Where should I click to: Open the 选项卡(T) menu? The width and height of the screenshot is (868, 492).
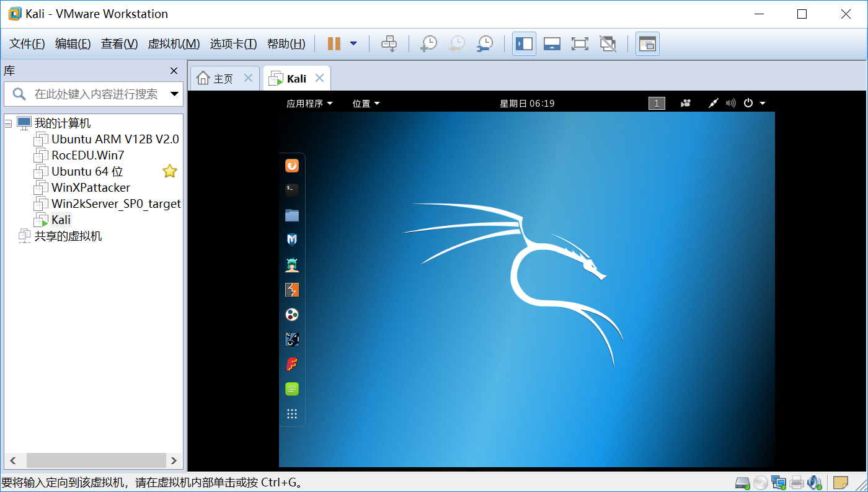coord(233,43)
